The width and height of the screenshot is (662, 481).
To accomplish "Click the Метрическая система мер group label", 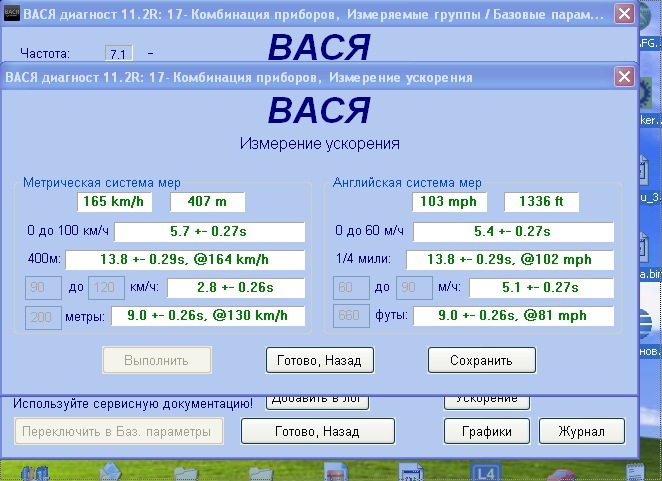I will pyautogui.click(x=102, y=182).
